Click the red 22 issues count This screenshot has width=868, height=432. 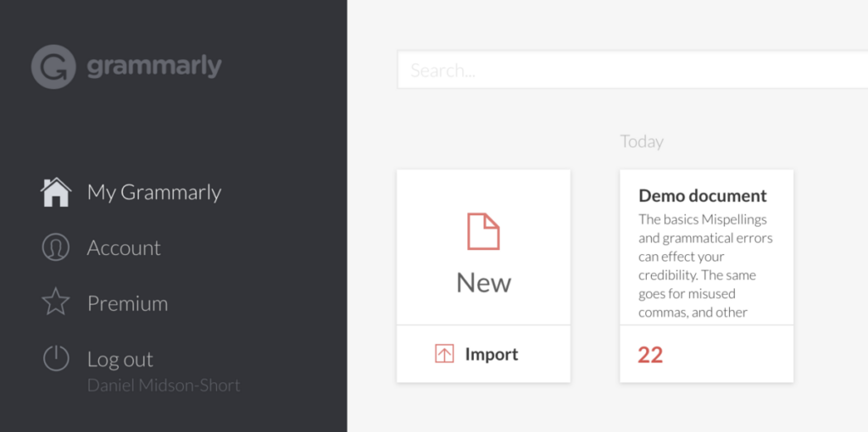(650, 355)
